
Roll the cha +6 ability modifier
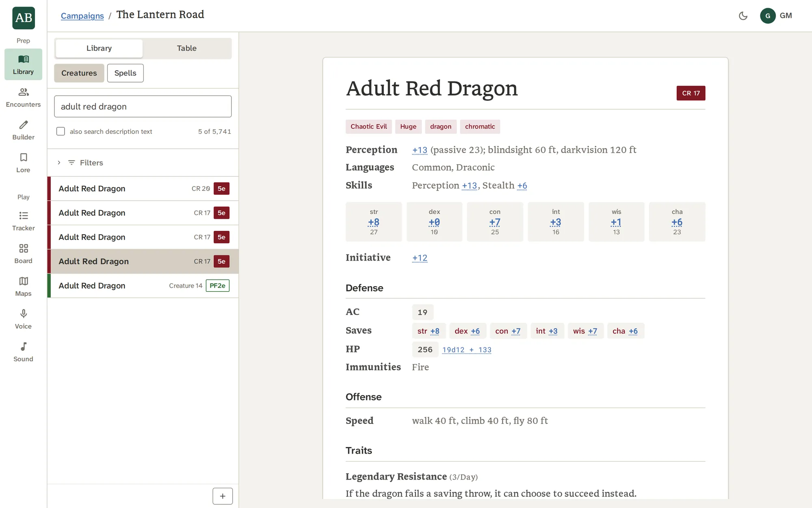tap(677, 222)
